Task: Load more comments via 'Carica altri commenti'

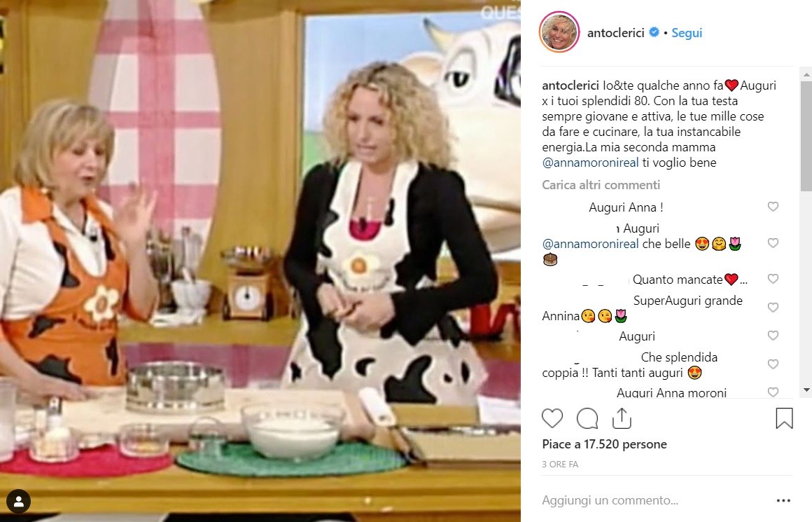Action: pyautogui.click(x=601, y=185)
